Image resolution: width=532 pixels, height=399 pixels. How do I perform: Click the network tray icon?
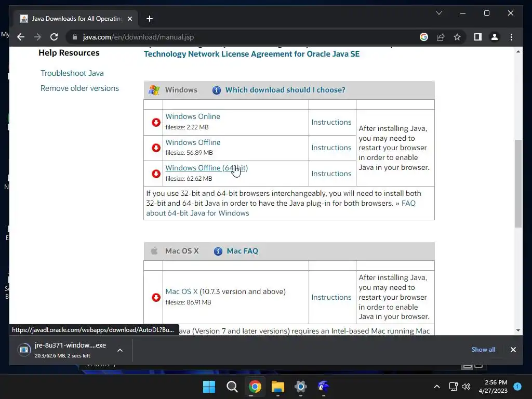coord(453,387)
